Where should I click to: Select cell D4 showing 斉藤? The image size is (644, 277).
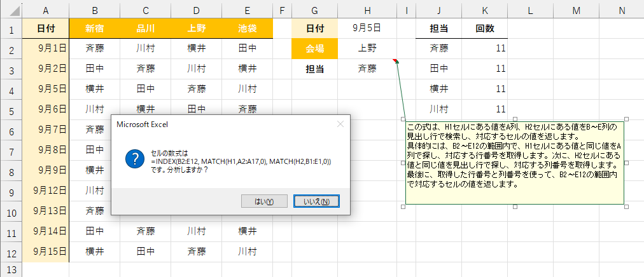coord(197,89)
